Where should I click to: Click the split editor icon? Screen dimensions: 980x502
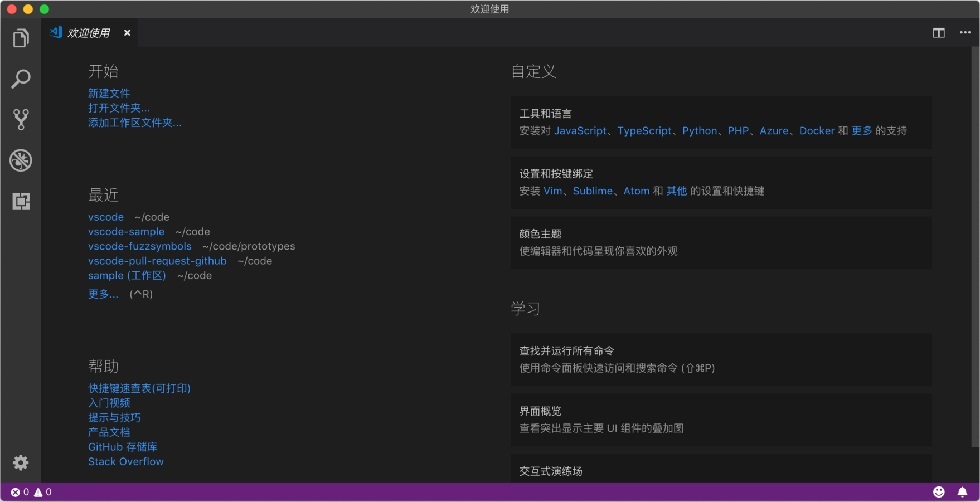pyautogui.click(x=938, y=33)
